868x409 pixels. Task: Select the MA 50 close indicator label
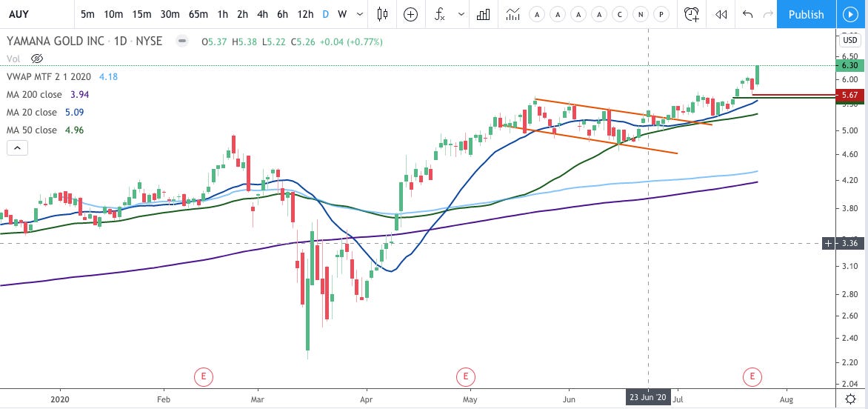[33, 130]
